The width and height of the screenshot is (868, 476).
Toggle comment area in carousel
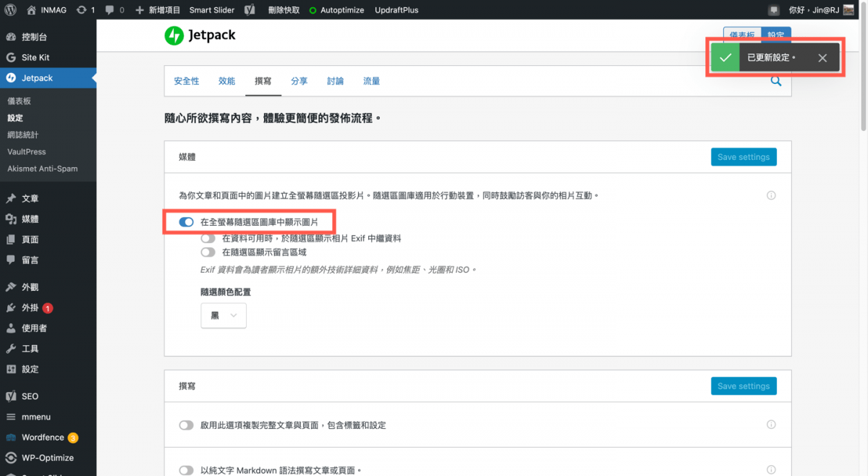coord(208,252)
